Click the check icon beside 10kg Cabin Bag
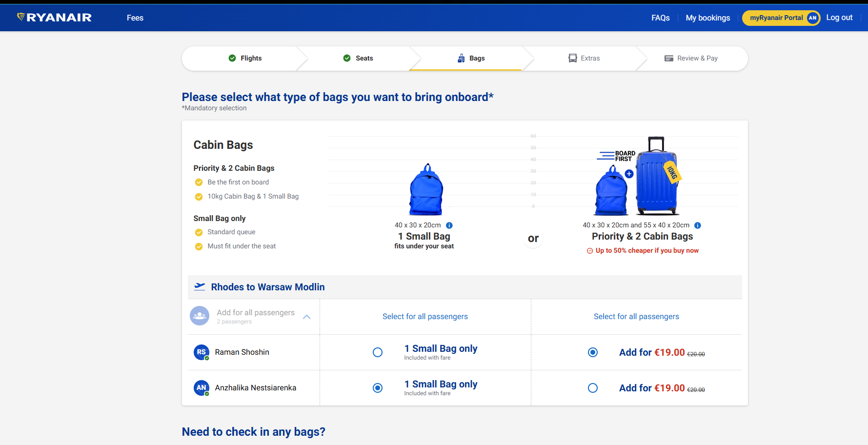This screenshot has height=445, width=868. pyautogui.click(x=199, y=197)
